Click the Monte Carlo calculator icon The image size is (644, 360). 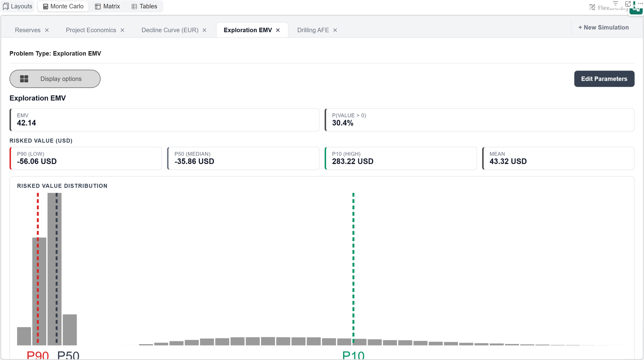coord(45,6)
